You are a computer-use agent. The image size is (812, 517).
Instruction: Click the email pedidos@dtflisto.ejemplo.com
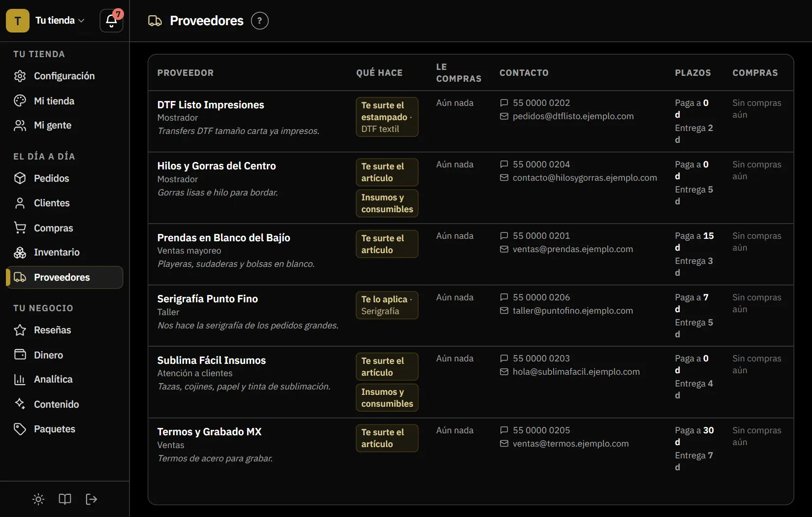click(x=573, y=116)
